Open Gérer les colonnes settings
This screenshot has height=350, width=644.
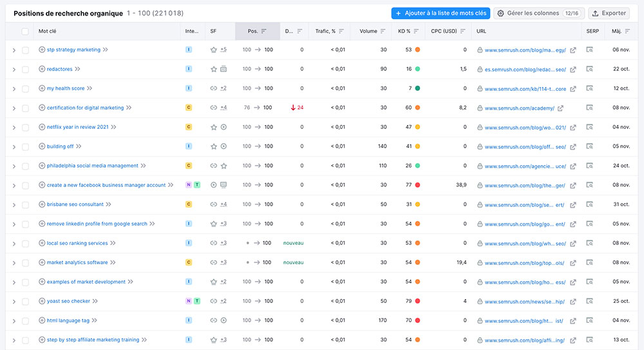[x=540, y=13]
